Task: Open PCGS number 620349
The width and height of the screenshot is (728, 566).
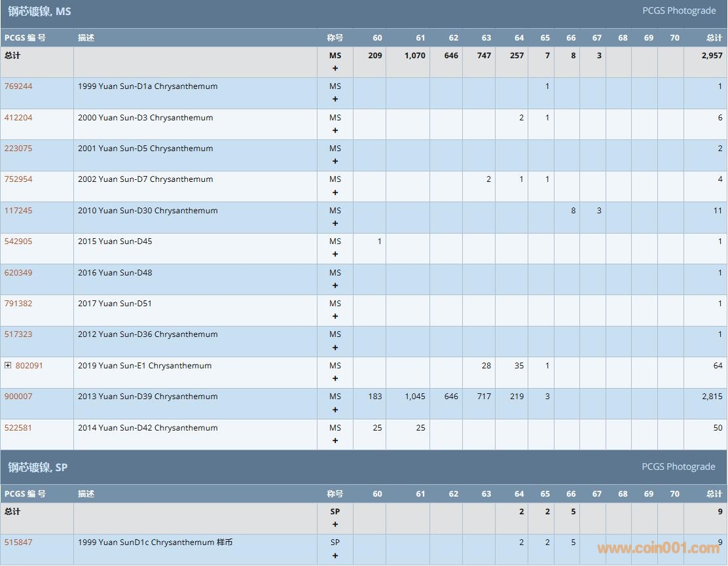Action: pyautogui.click(x=18, y=273)
